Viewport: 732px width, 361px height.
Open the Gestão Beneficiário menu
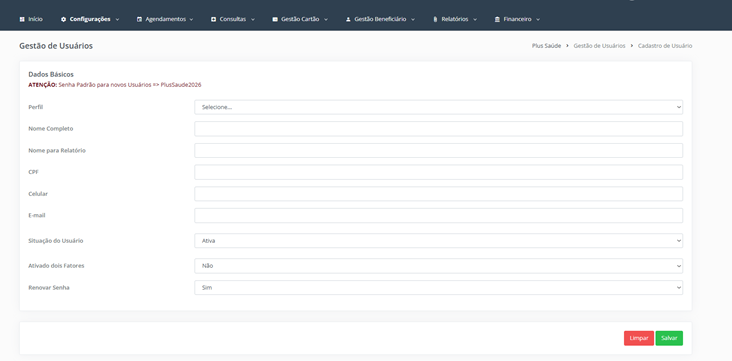380,20
